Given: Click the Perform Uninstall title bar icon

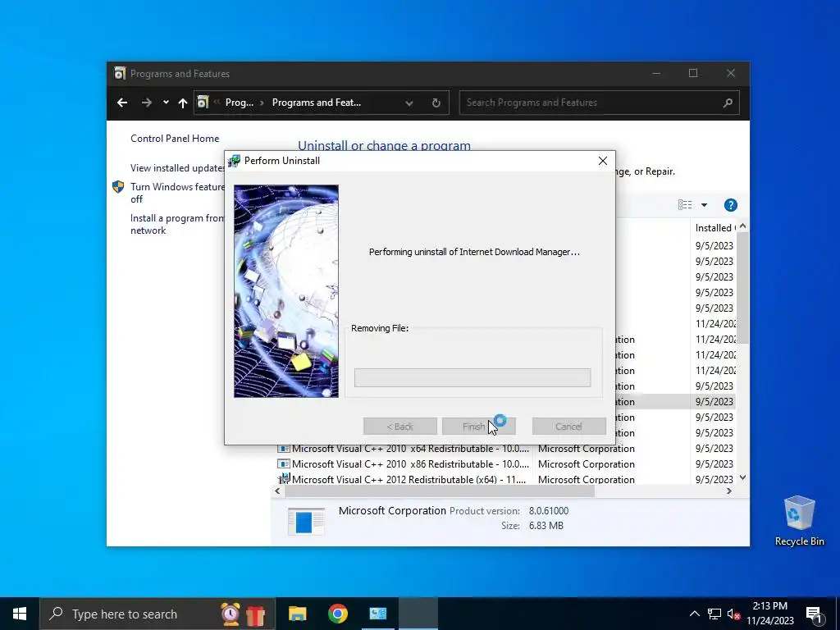Looking at the screenshot, I should 234,161.
